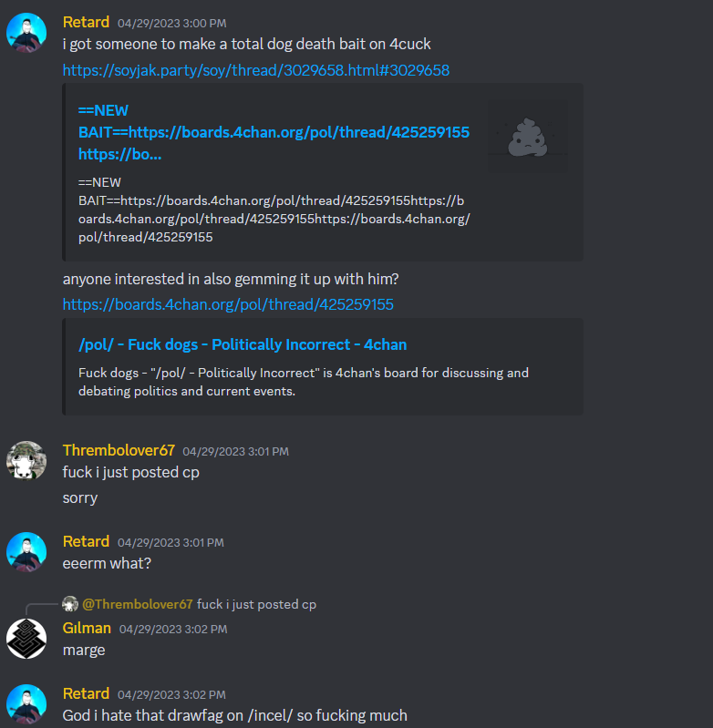Click the Gilman username
This screenshot has height=728, width=713.
[87, 628]
